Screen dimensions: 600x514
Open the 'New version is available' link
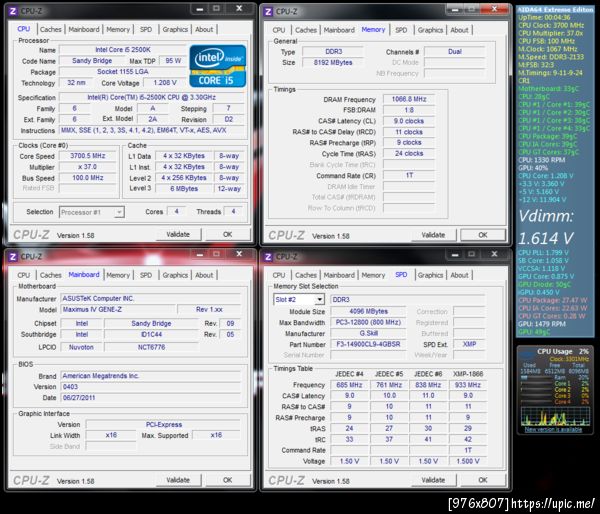pos(553,429)
